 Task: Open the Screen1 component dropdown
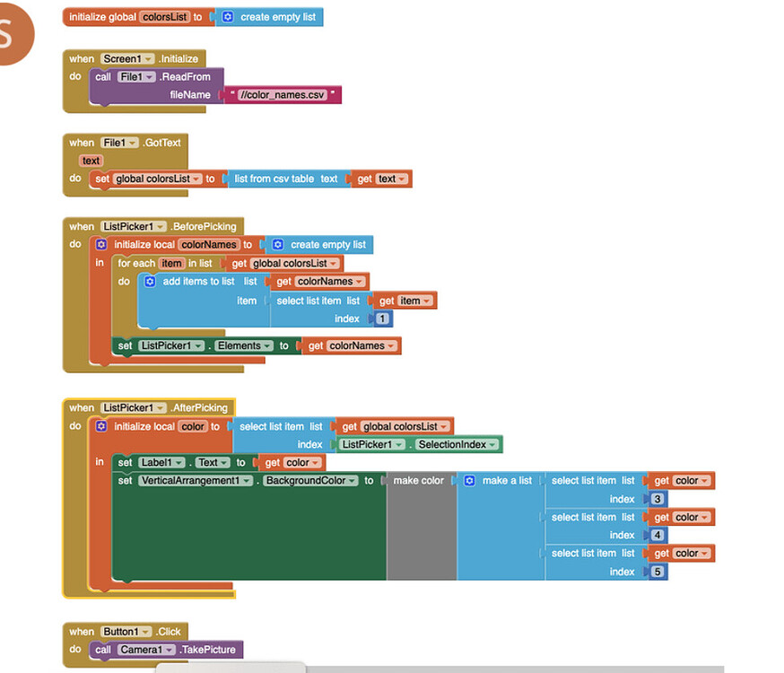[x=148, y=58]
